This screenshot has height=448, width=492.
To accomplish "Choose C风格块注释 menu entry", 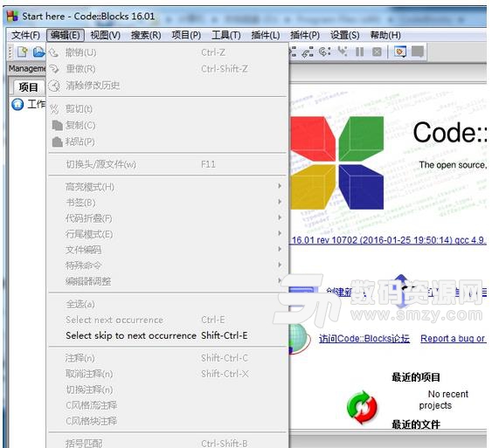I will point(168,421).
